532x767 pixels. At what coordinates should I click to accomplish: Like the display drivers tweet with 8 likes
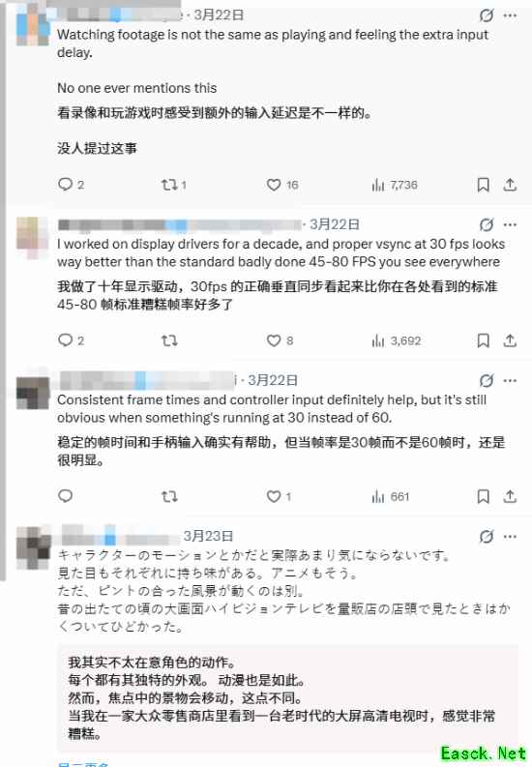point(280,340)
